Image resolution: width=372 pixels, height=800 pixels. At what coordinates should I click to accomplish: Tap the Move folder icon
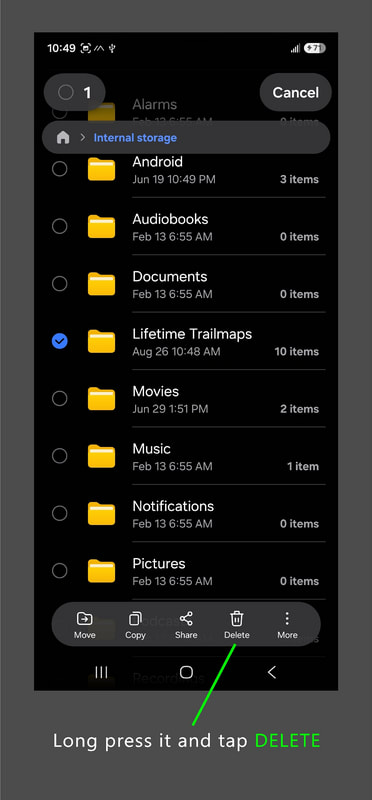84,619
